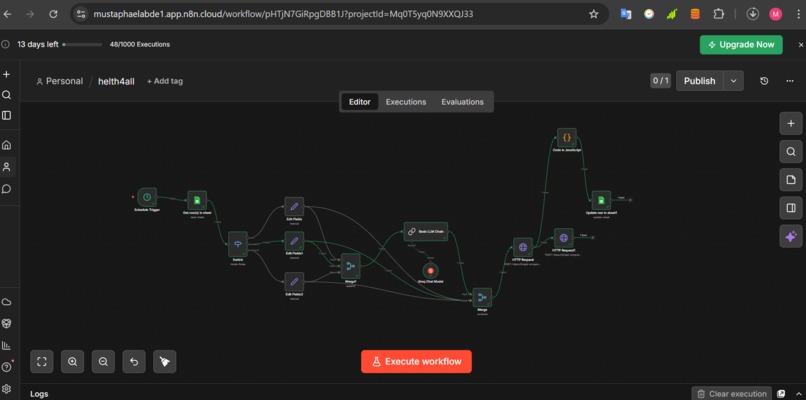Expand the Publish dropdown arrow
806x400 pixels.
click(734, 81)
